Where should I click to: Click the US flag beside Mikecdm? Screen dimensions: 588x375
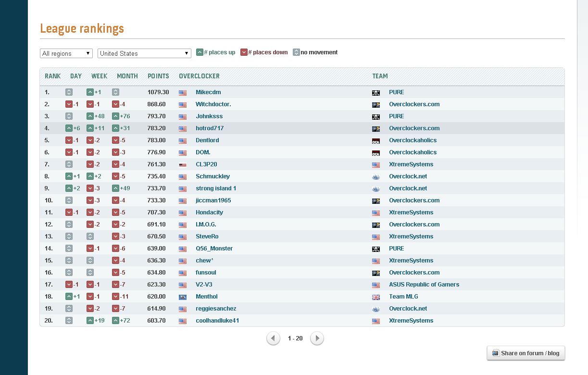click(x=183, y=93)
